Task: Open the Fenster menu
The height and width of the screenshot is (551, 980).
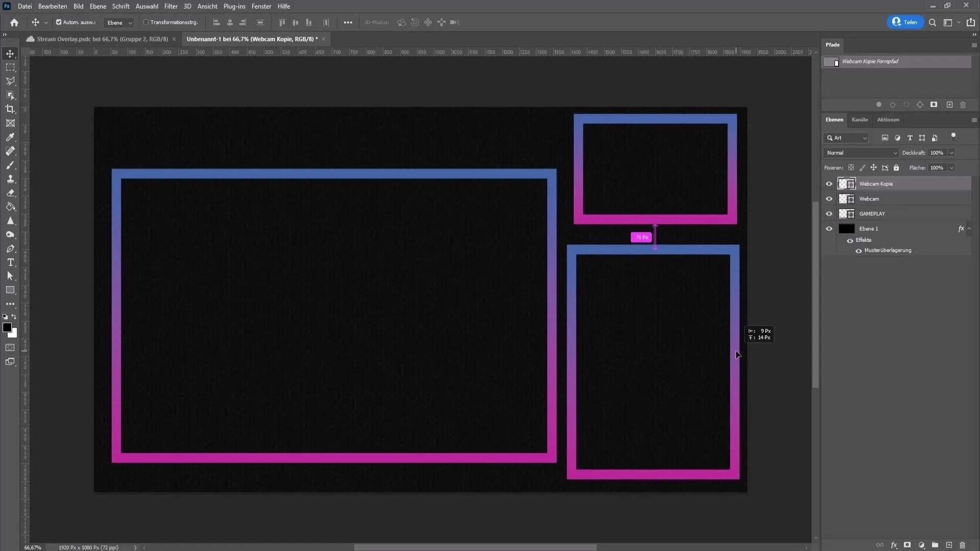Action: click(x=261, y=6)
